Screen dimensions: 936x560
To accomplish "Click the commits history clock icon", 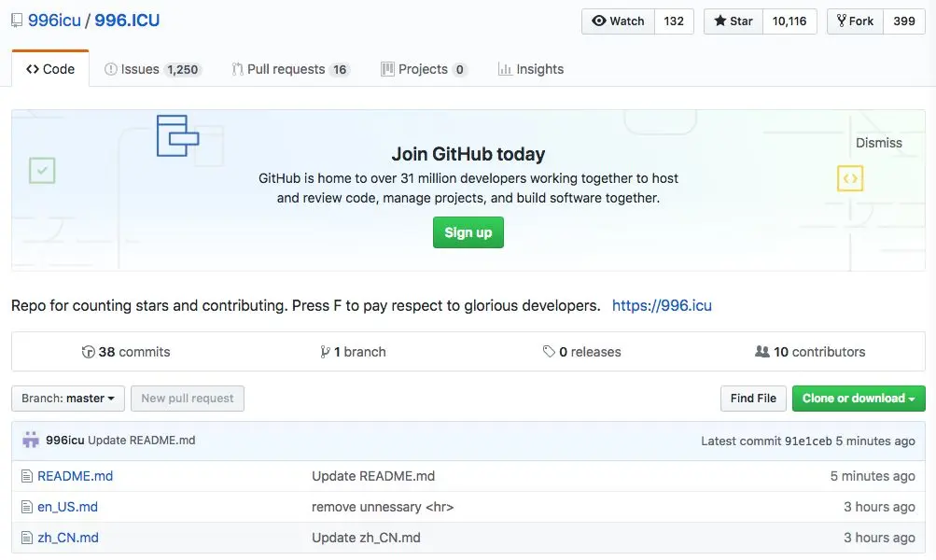I will pyautogui.click(x=89, y=352).
